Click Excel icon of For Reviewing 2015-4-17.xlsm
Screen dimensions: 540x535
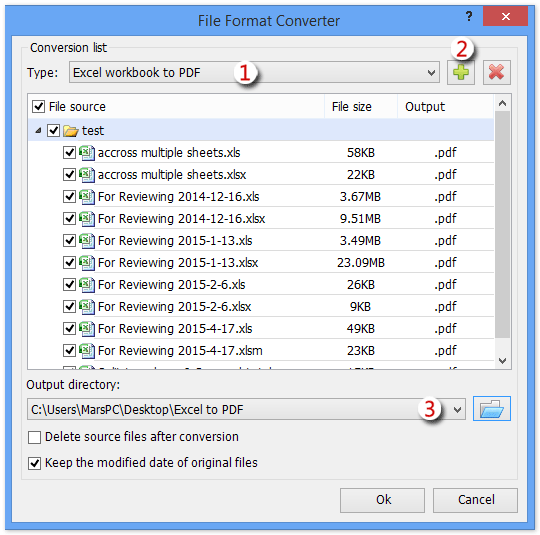(x=86, y=350)
